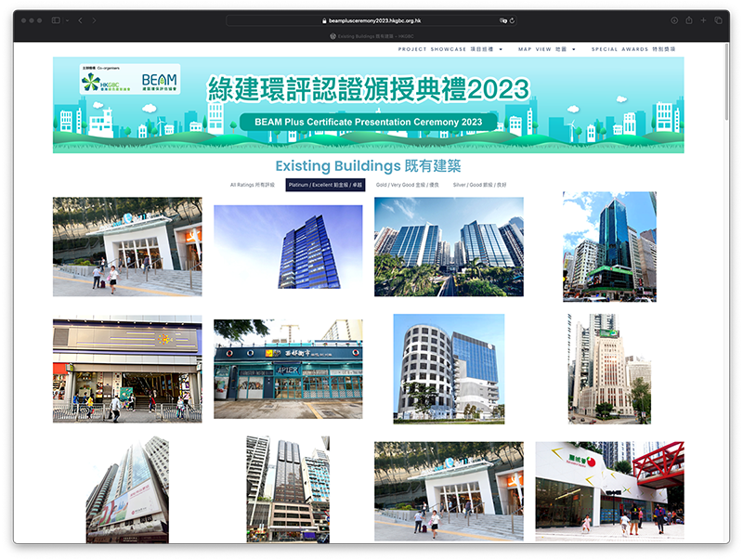Show Safari downloads
The width and height of the screenshot is (743, 560).
tap(674, 20)
